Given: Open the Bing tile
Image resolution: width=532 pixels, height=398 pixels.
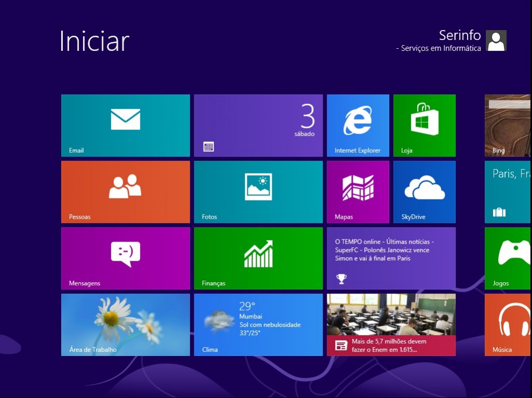Looking at the screenshot, I should 508,125.
